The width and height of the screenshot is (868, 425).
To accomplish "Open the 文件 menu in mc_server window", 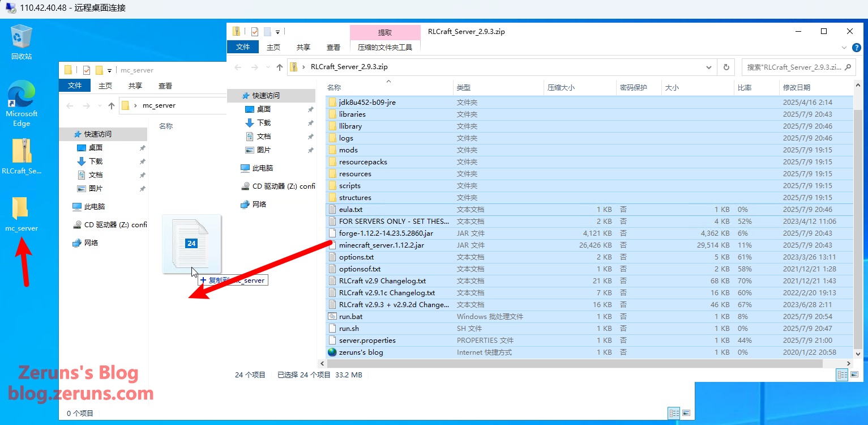I will click(x=75, y=86).
